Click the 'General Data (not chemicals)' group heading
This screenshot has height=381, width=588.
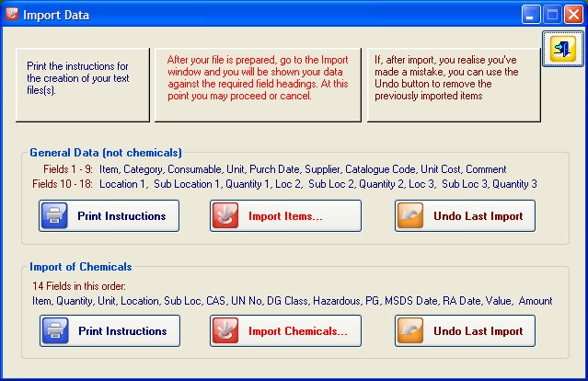(106, 152)
